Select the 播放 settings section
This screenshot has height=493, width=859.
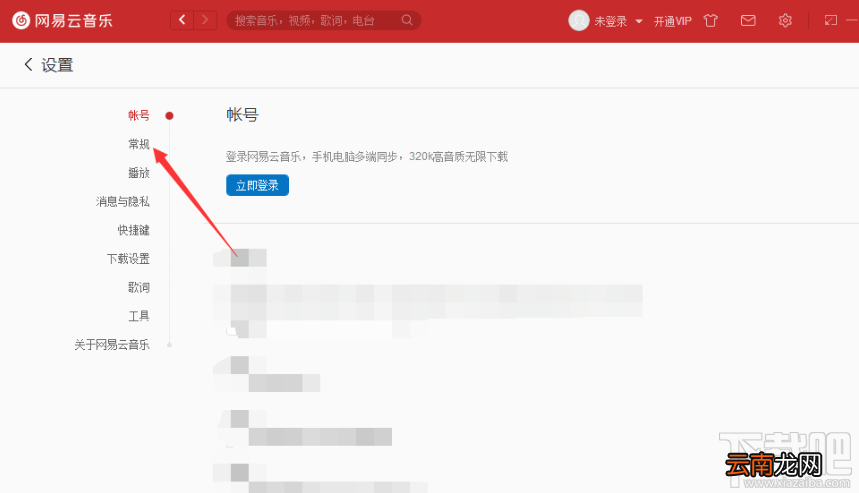click(139, 173)
